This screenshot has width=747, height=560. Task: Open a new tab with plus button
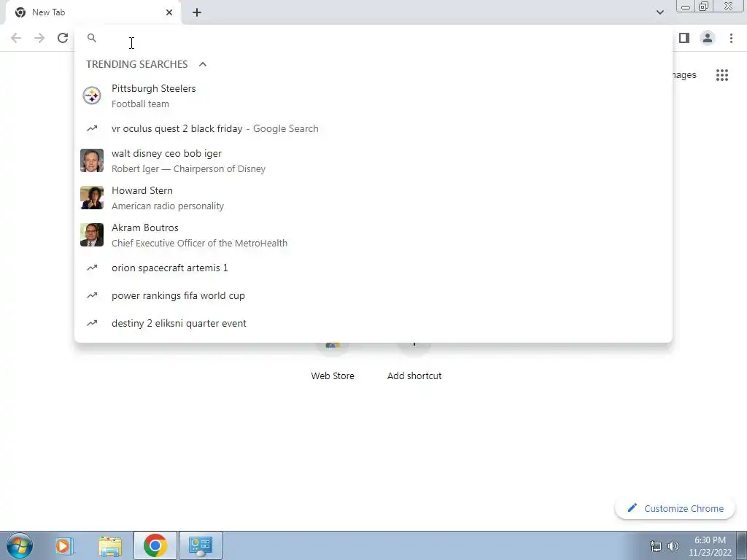[197, 12]
